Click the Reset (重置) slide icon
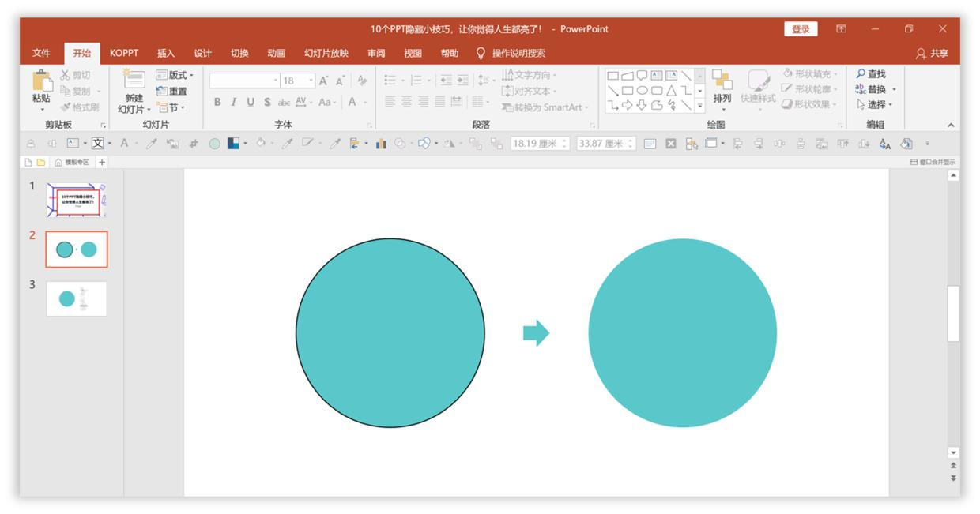Screen dimensions: 980x514 (x=162, y=91)
